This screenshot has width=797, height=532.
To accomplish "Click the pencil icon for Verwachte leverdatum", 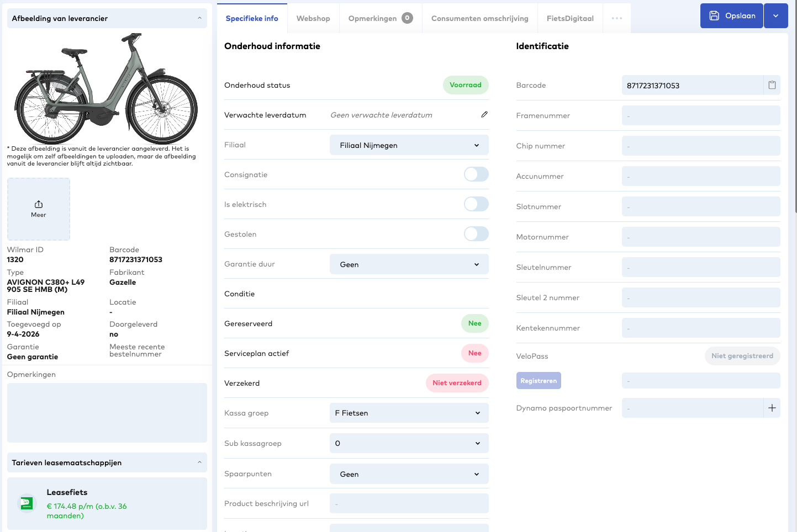I will point(484,115).
